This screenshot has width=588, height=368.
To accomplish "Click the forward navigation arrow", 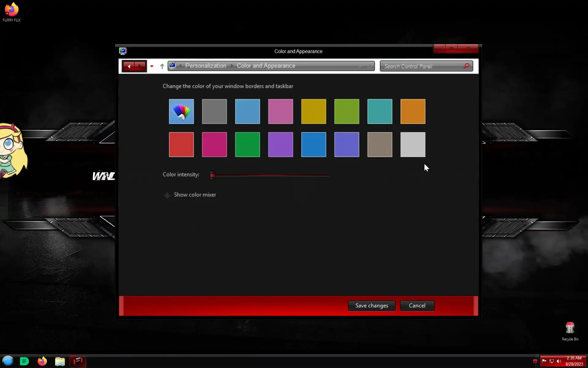I will (140, 66).
